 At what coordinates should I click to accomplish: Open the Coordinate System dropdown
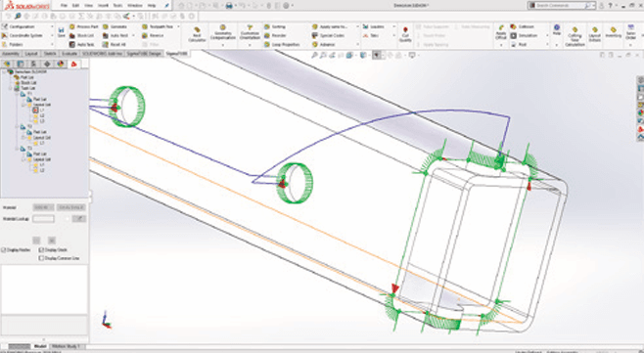(52, 36)
